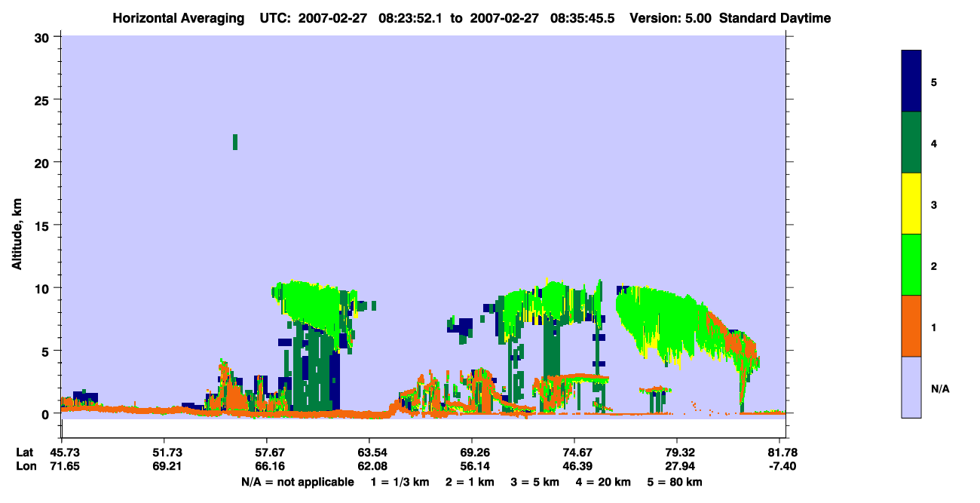Viewport: 980px width, 503px height.
Task: Click the 'Lon' row label
Action: pyautogui.click(x=25, y=466)
